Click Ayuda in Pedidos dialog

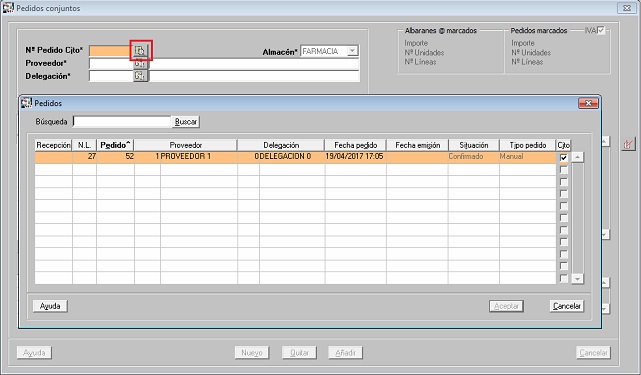tap(50, 306)
